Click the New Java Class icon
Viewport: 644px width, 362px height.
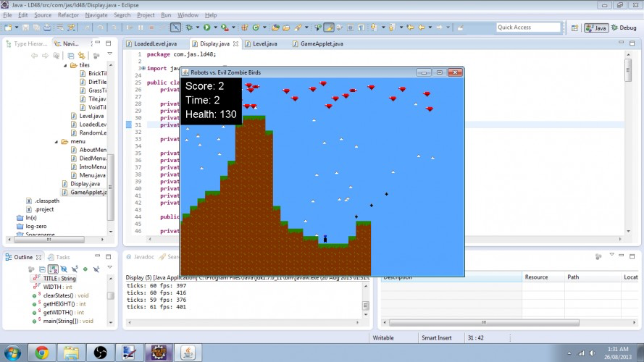click(x=256, y=28)
